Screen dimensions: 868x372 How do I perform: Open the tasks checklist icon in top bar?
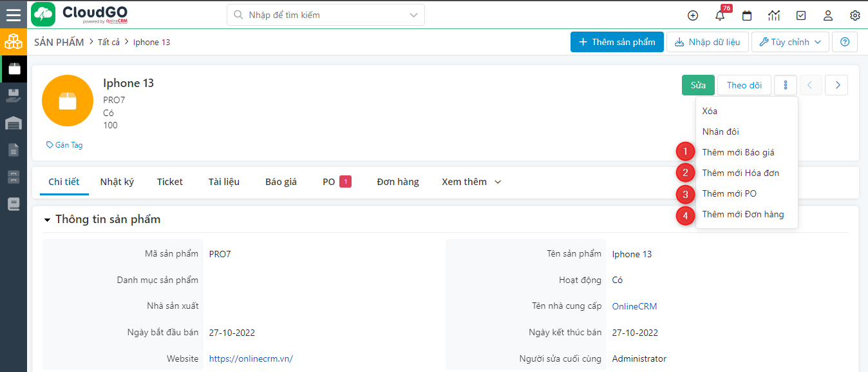click(801, 15)
